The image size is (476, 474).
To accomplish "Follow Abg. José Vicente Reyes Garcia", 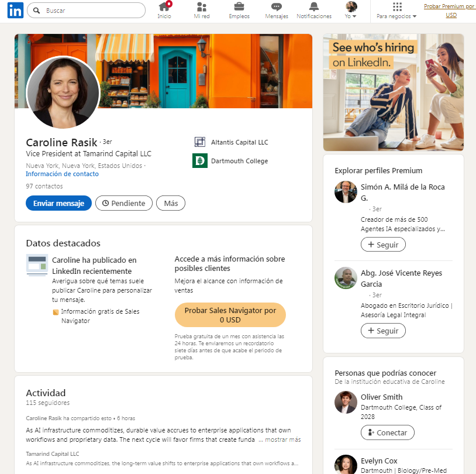I will point(383,331).
